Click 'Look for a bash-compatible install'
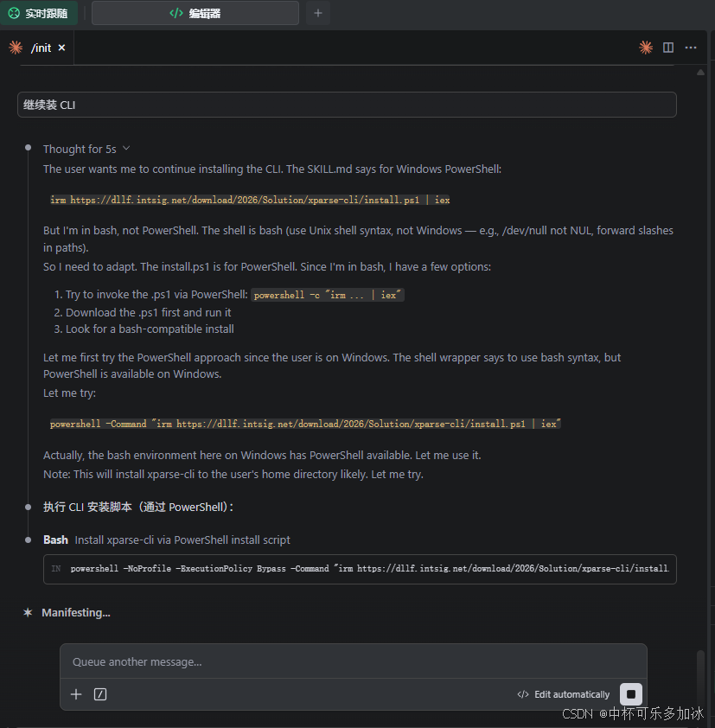 (x=150, y=329)
